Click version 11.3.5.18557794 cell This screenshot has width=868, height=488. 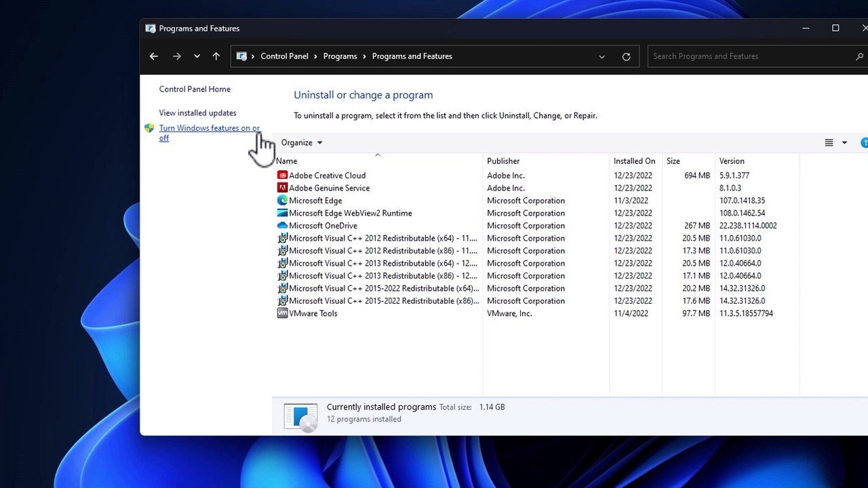click(x=746, y=313)
